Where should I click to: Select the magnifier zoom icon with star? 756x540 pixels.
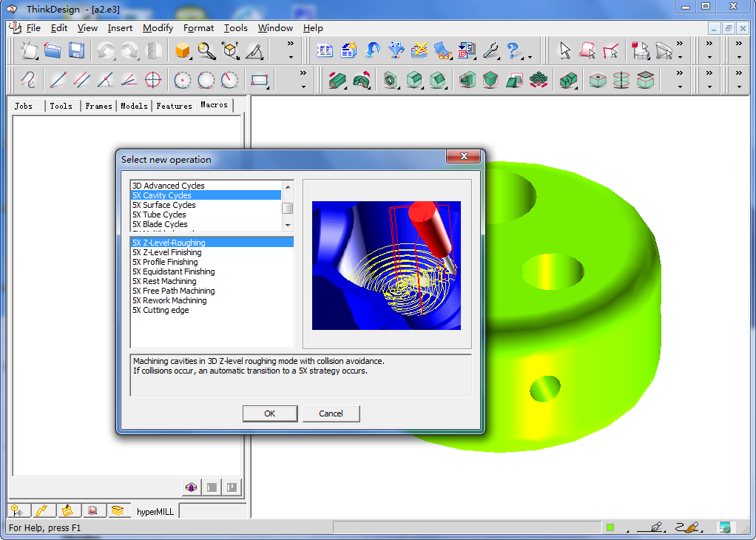(x=206, y=50)
